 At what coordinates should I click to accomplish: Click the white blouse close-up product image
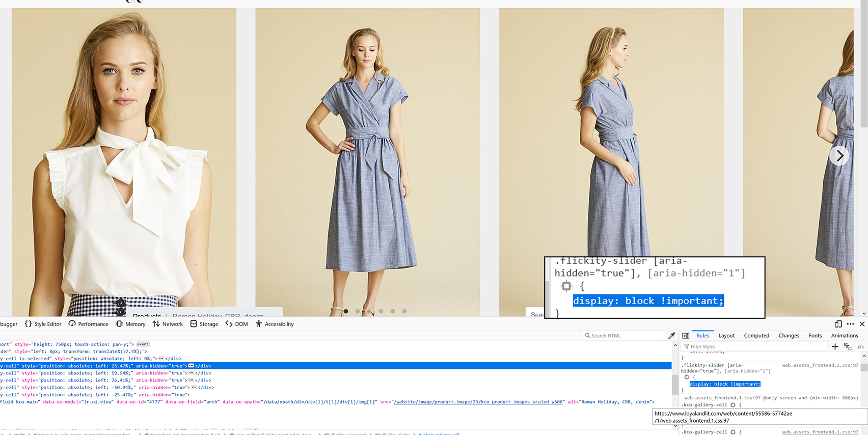(x=124, y=162)
